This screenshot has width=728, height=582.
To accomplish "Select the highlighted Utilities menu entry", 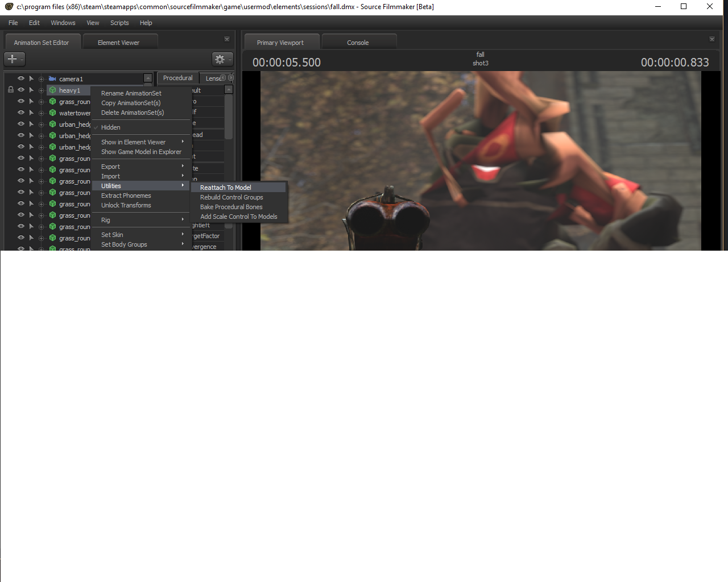I will coord(140,186).
